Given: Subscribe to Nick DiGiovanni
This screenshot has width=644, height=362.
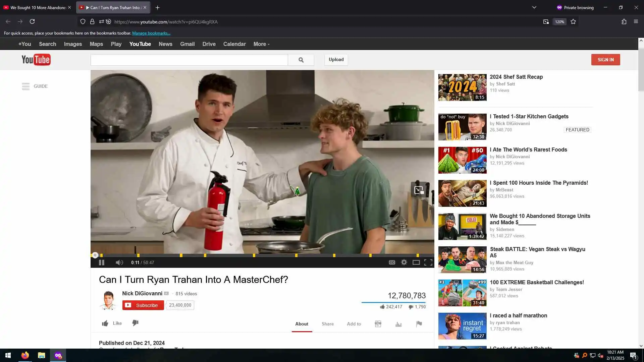Looking at the screenshot, I should point(143,305).
